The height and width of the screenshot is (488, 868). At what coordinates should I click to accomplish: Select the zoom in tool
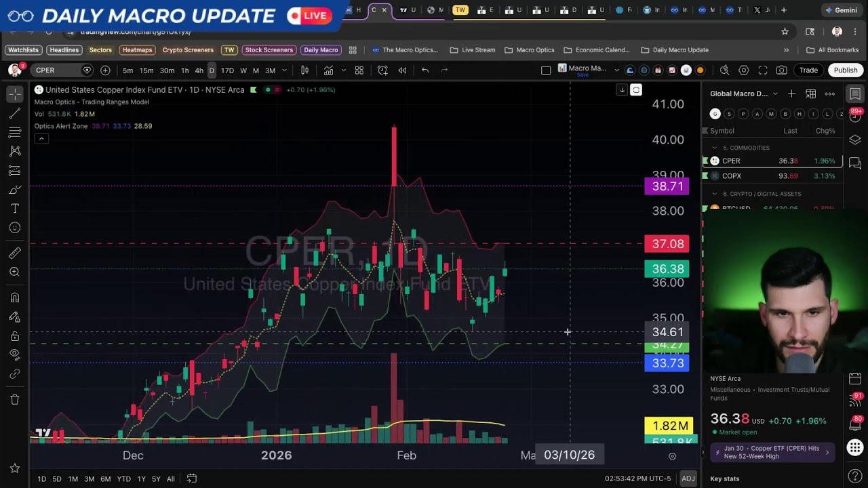[x=15, y=272]
